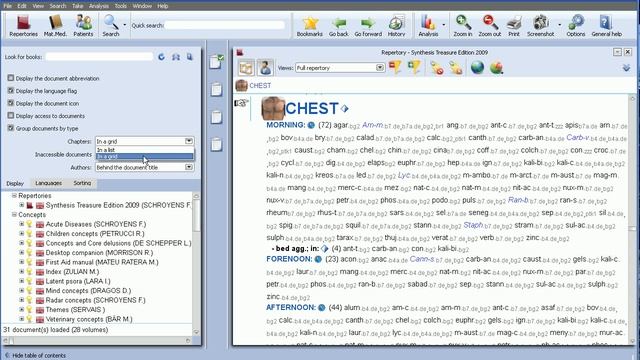
Task: Take a Screenshot with camera icon
Action: (540, 25)
